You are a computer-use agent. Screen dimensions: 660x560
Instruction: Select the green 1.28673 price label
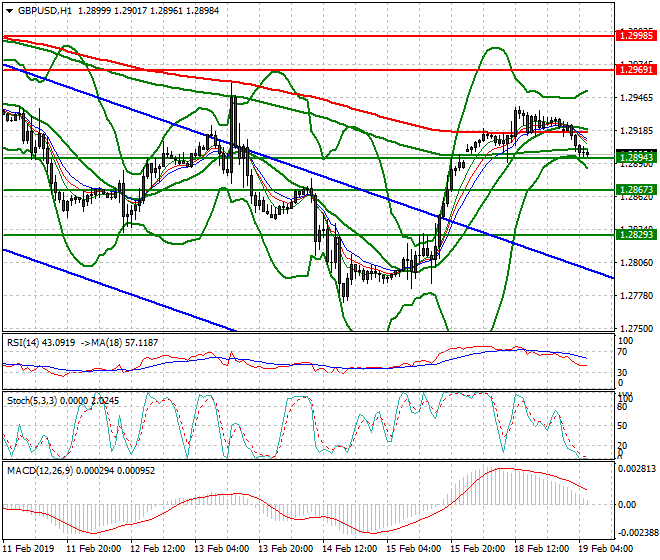(636, 190)
